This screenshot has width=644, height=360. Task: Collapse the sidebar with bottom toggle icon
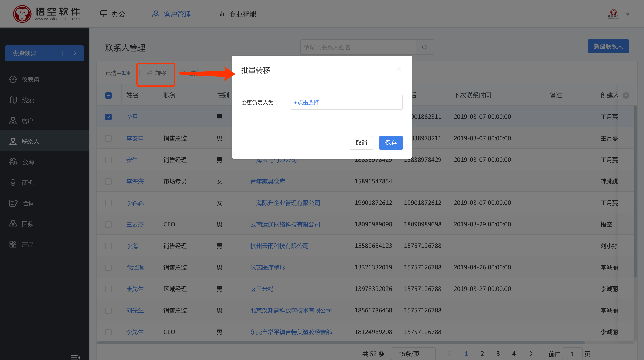click(75, 357)
